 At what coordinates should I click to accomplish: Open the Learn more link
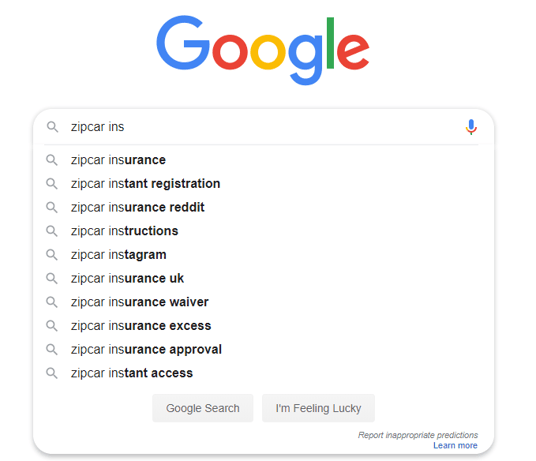click(x=455, y=446)
